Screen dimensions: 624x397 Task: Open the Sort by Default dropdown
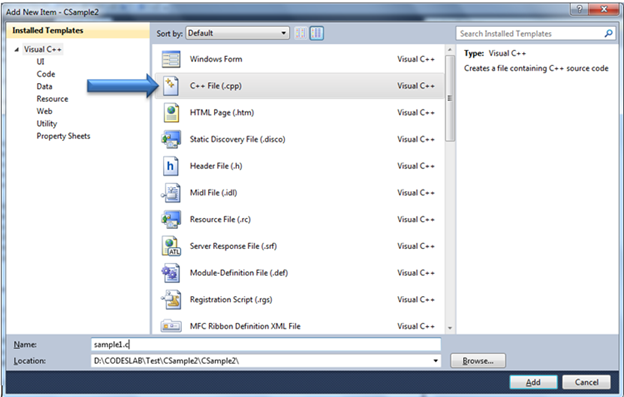point(237,33)
